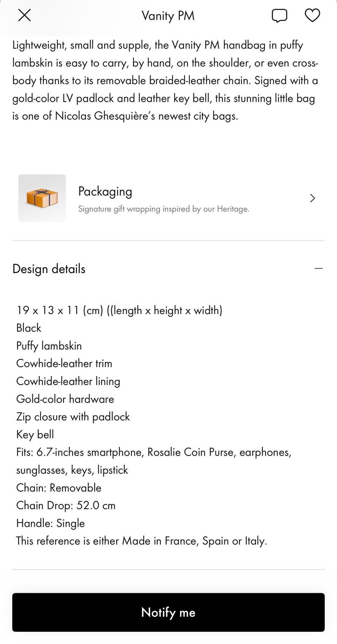
Task: Tap the Gold-color hardware line
Action: click(x=65, y=399)
